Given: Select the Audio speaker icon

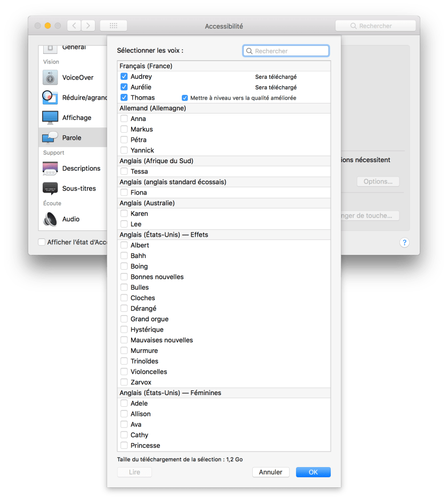Looking at the screenshot, I should click(50, 219).
